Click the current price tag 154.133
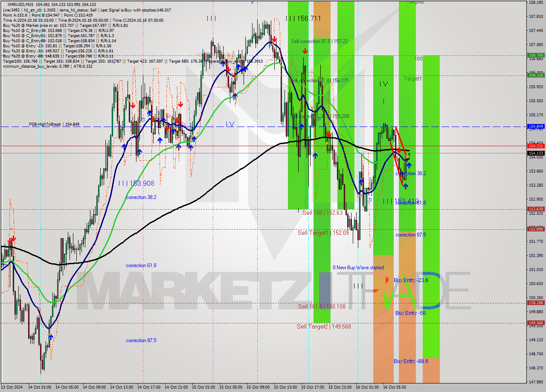546x392 pixels. click(x=536, y=153)
